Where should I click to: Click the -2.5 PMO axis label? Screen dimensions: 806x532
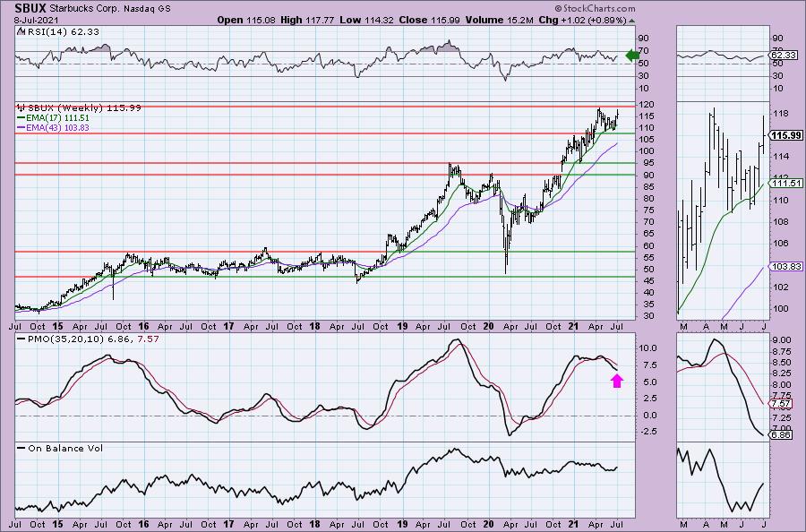[647, 432]
